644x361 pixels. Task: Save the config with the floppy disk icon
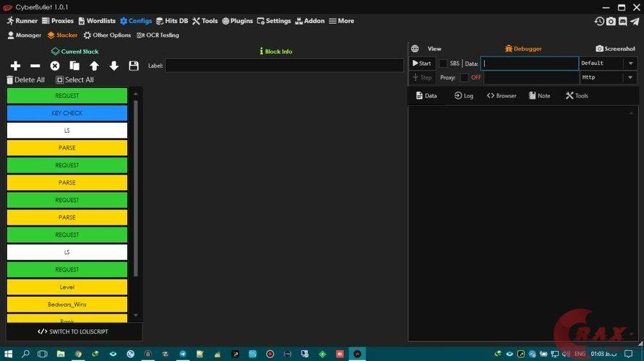pos(134,66)
